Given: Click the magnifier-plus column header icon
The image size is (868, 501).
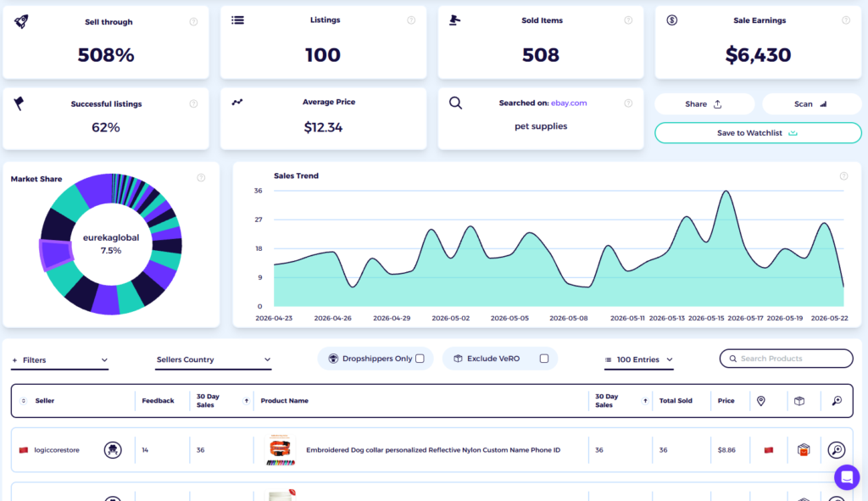Looking at the screenshot, I should click(x=837, y=401).
